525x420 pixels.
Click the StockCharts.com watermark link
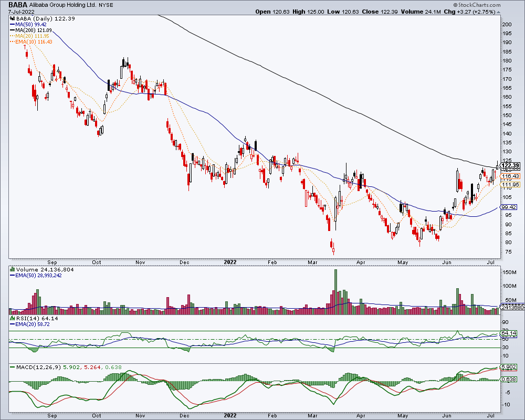[x=479, y=5]
